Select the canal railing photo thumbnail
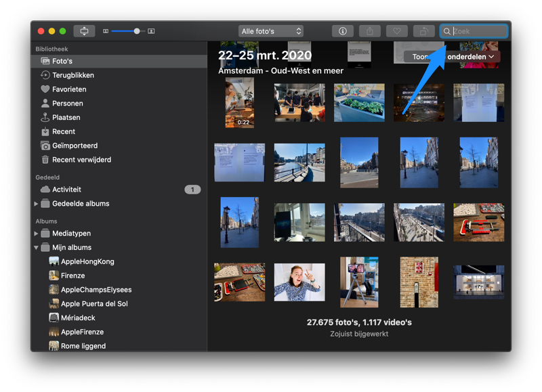The height and width of the screenshot is (392, 542). click(299, 162)
